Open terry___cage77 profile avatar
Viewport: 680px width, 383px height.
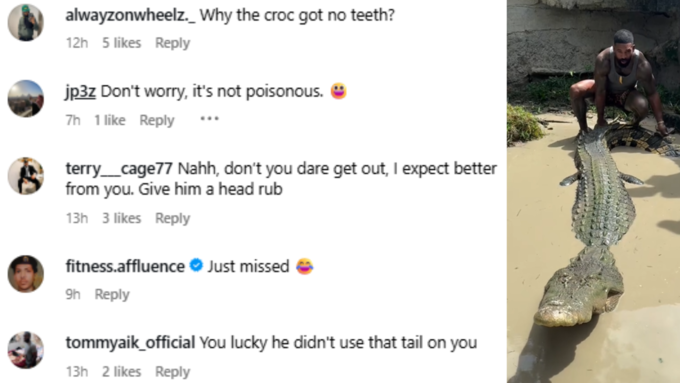pos(26,176)
